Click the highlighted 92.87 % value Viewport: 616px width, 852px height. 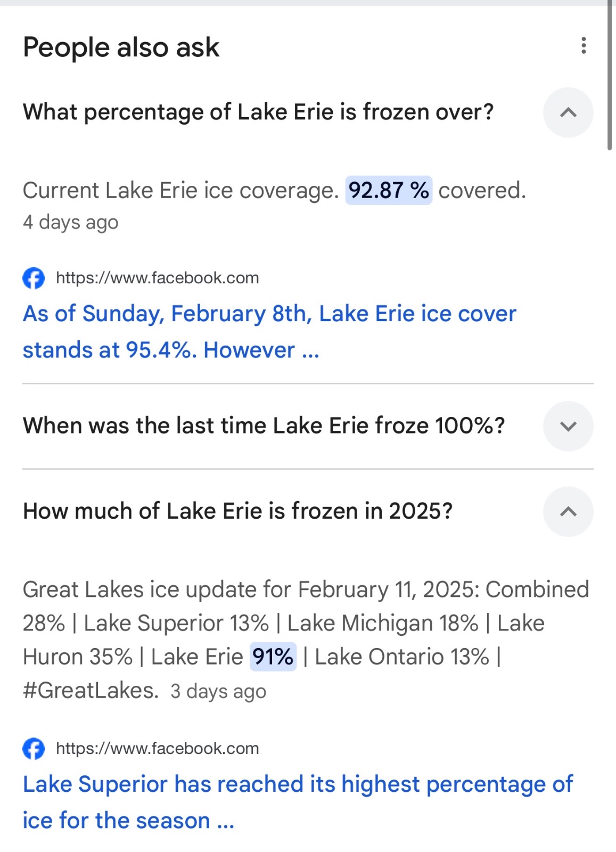388,191
